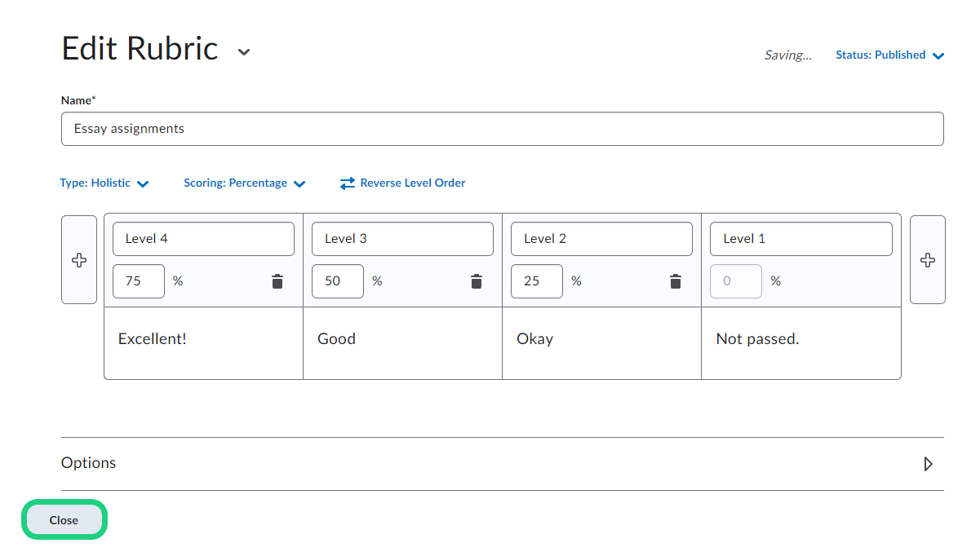Click the Level 3 name field
The height and width of the screenshot is (552, 980).
(x=402, y=239)
